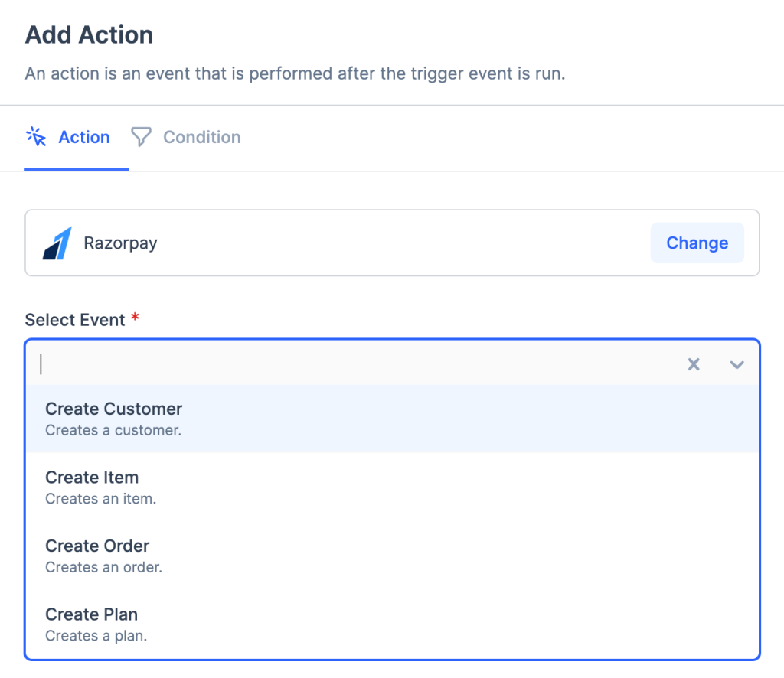
Task: Click the Add Action heading
Action: (89, 34)
